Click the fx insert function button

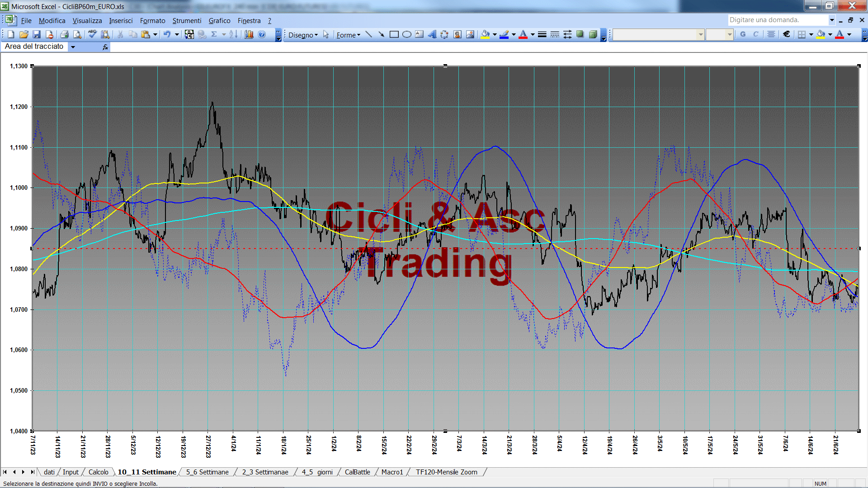(105, 47)
